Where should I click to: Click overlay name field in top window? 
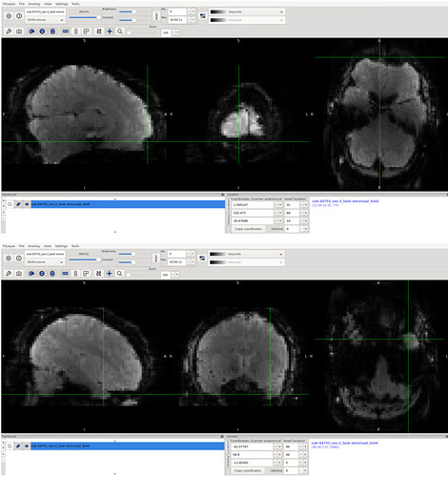click(46, 11)
